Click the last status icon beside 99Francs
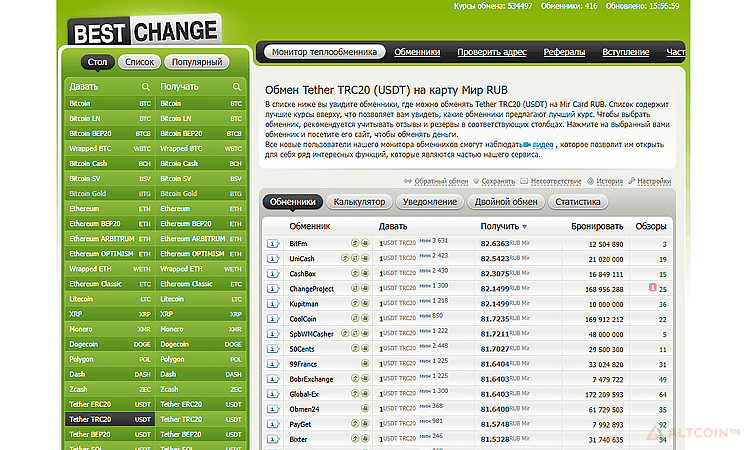This screenshot has width=750, height=450. click(365, 363)
